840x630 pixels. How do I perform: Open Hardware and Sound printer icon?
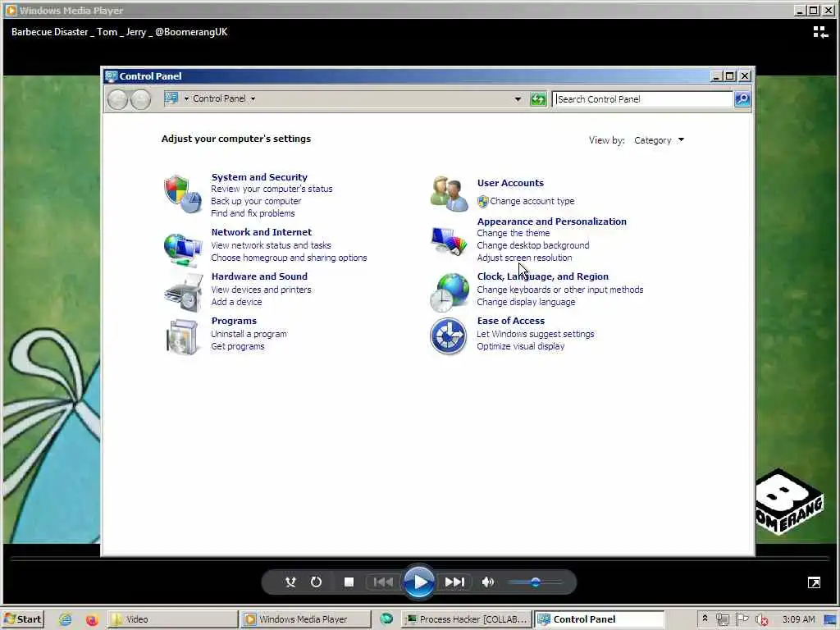tap(184, 293)
